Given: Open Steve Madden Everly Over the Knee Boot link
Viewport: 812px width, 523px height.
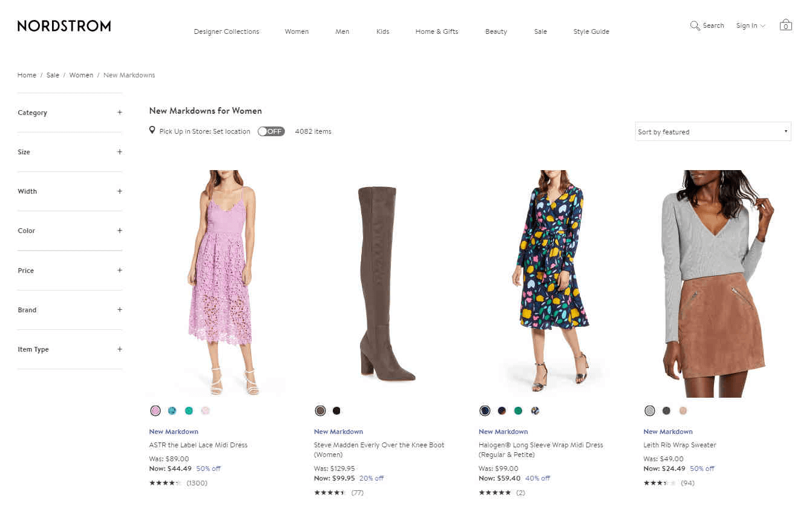Looking at the screenshot, I should [379, 450].
